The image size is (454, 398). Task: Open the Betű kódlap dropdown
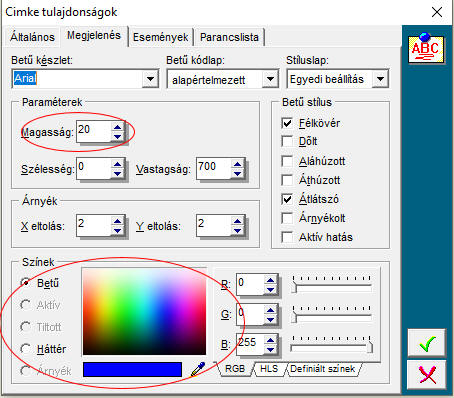click(x=270, y=79)
